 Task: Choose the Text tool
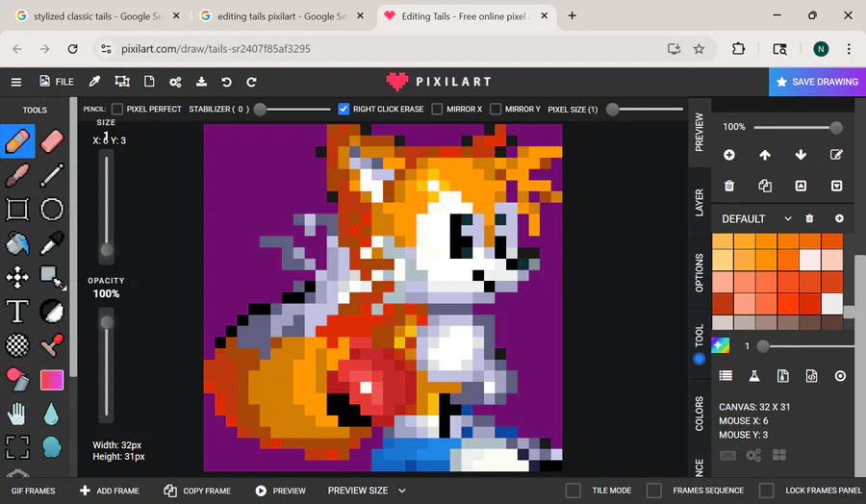[x=17, y=312]
